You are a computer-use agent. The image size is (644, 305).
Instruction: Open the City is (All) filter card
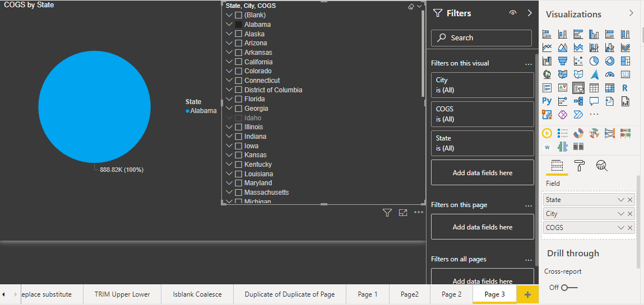click(x=482, y=85)
